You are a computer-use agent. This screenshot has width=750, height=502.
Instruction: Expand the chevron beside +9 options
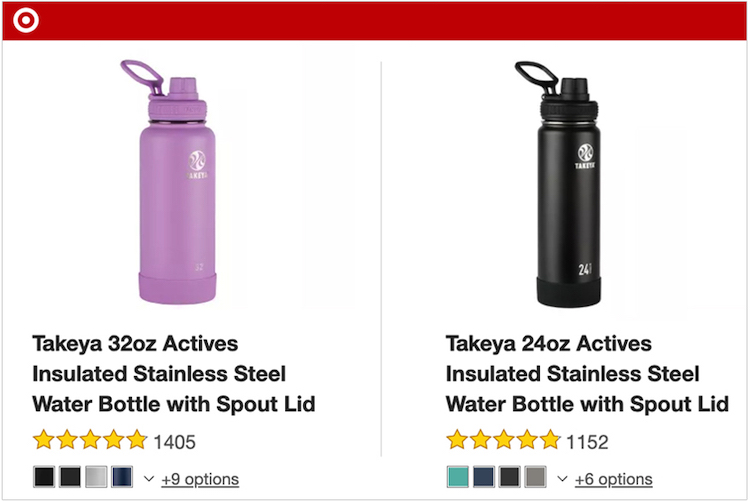point(149,478)
